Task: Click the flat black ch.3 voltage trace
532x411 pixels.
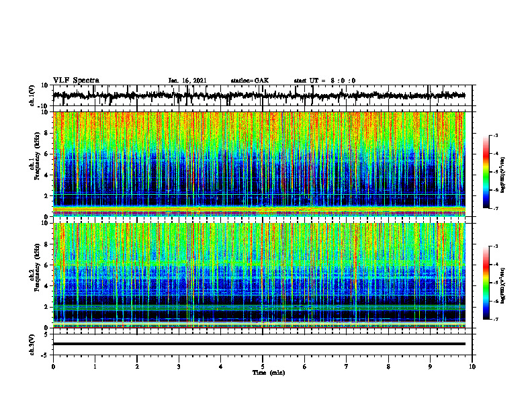Action: coord(259,344)
